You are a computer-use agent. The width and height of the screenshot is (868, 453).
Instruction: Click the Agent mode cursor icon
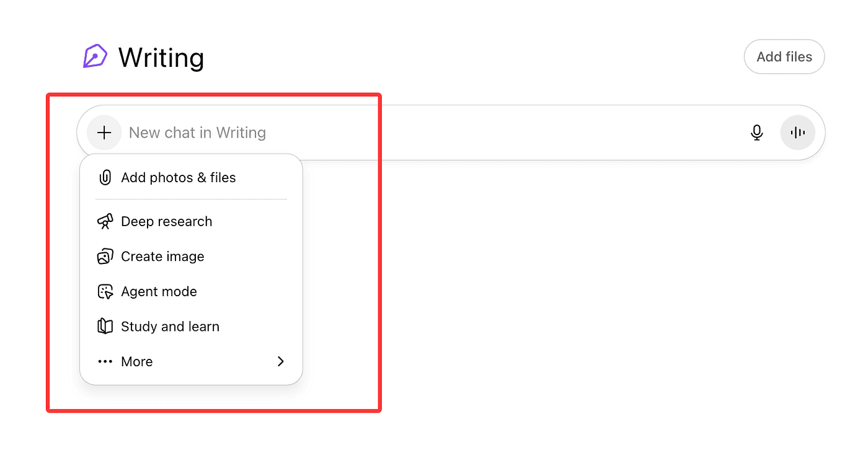[105, 292]
